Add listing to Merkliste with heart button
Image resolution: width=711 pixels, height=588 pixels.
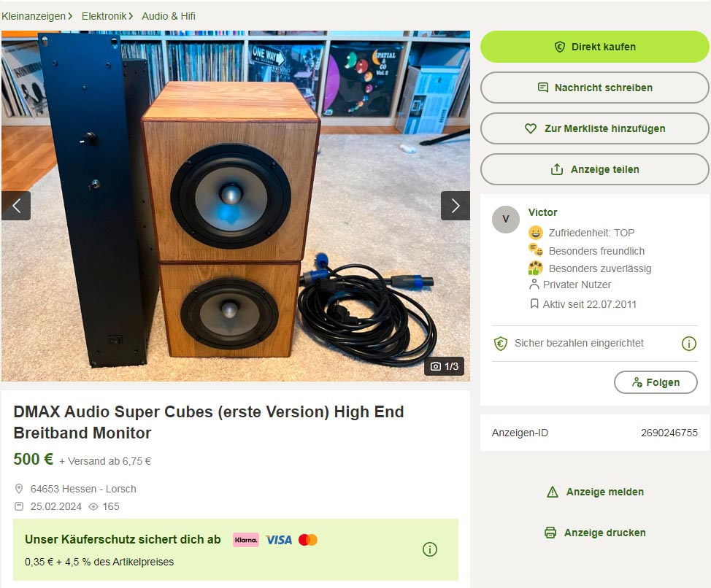(x=594, y=128)
